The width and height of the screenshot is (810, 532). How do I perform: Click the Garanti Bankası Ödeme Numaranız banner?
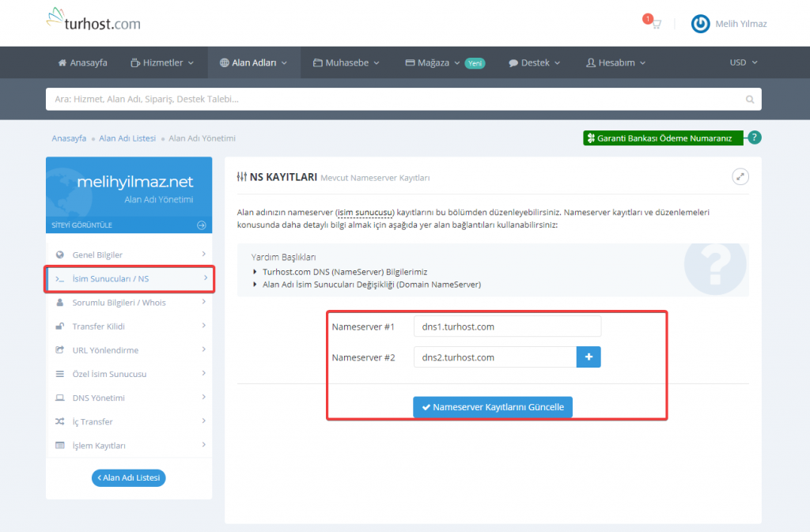[664, 138]
